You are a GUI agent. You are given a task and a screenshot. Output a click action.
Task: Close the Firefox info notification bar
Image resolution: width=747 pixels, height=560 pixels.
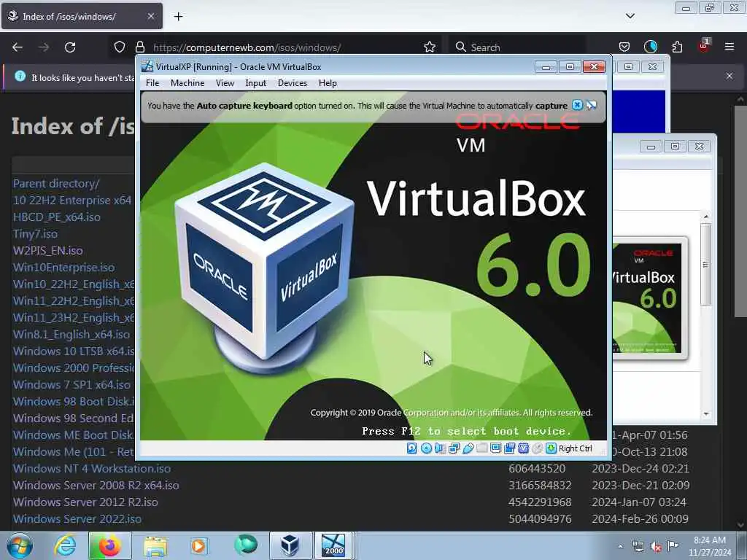coord(729,76)
